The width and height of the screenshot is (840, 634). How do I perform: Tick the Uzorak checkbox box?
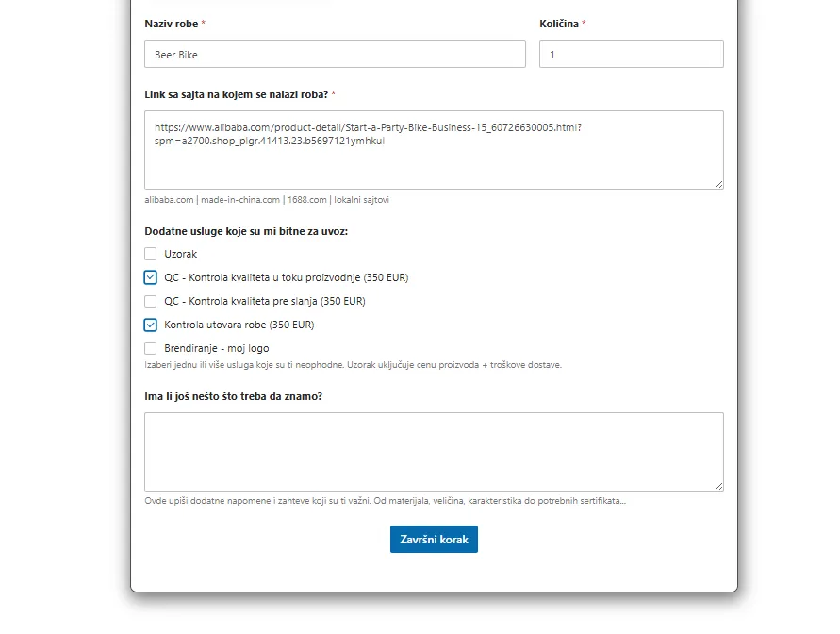[x=151, y=254]
